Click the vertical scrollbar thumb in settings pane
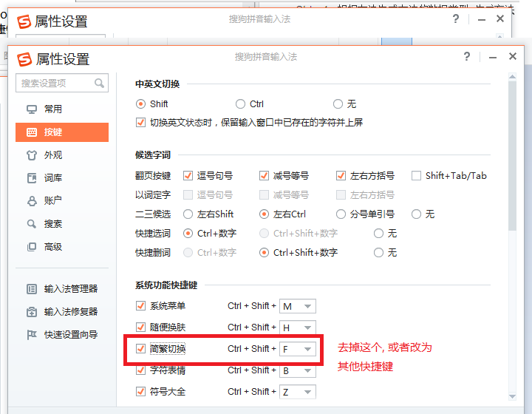Screen dimensions: 532x414 512,156
